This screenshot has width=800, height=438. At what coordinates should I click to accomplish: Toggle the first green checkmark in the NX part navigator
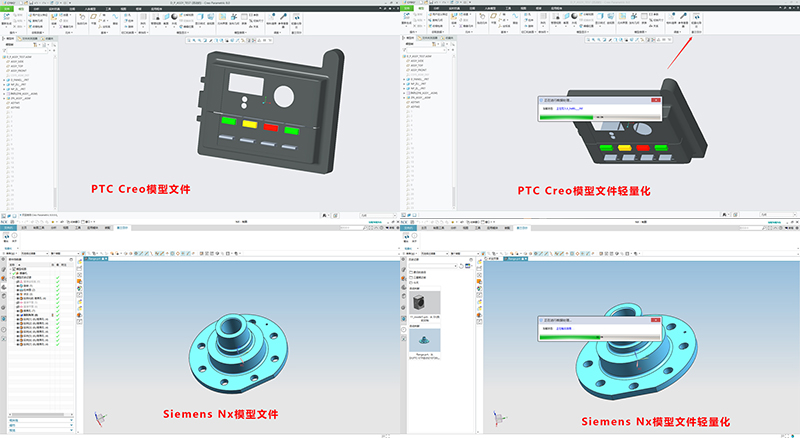pos(58,282)
